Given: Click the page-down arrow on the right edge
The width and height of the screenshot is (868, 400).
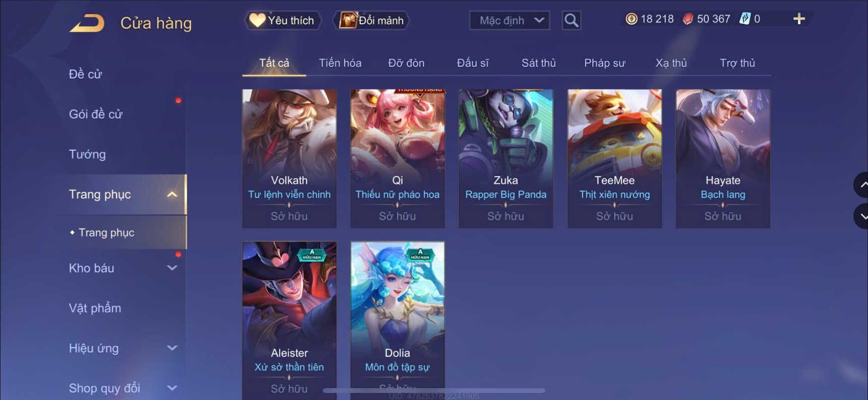Looking at the screenshot, I should [861, 216].
